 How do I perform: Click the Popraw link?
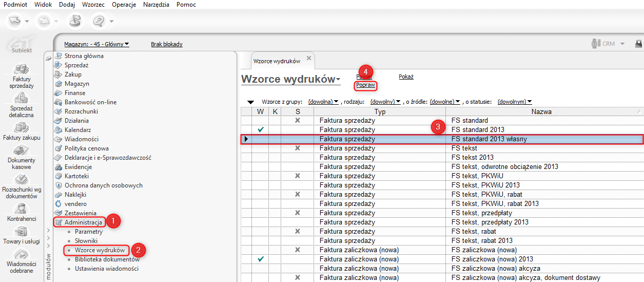[365, 85]
